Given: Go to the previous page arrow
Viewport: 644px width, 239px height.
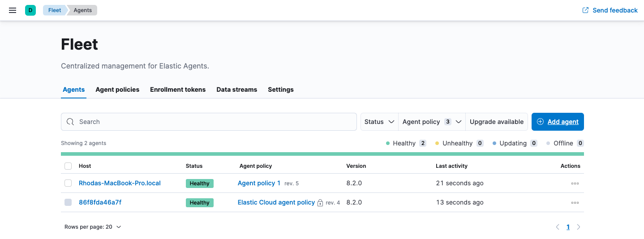Looking at the screenshot, I should [558, 227].
